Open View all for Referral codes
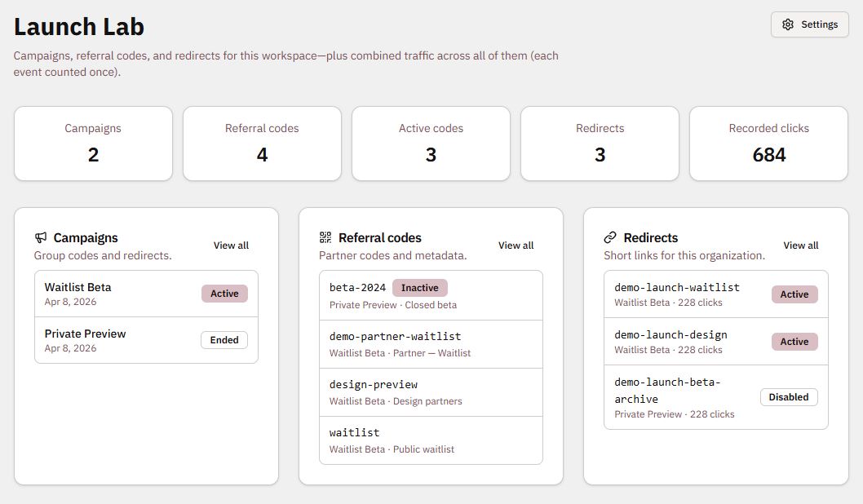This screenshot has width=863, height=504. 516,245
